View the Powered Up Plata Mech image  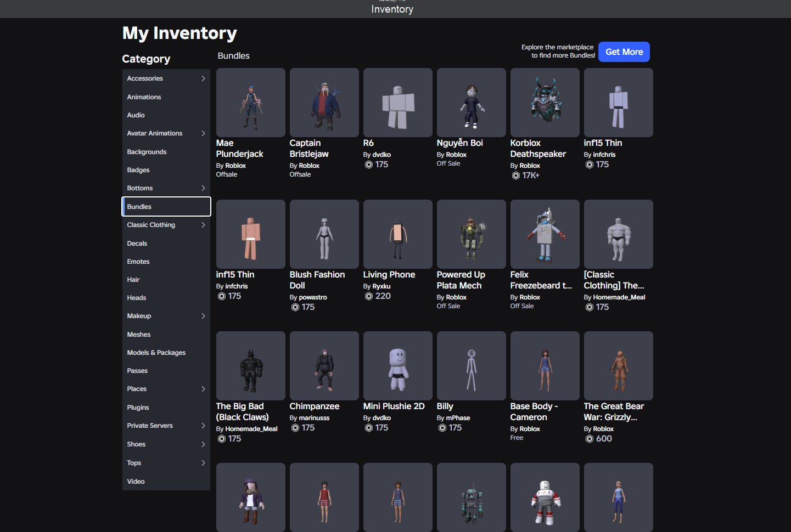(472, 234)
